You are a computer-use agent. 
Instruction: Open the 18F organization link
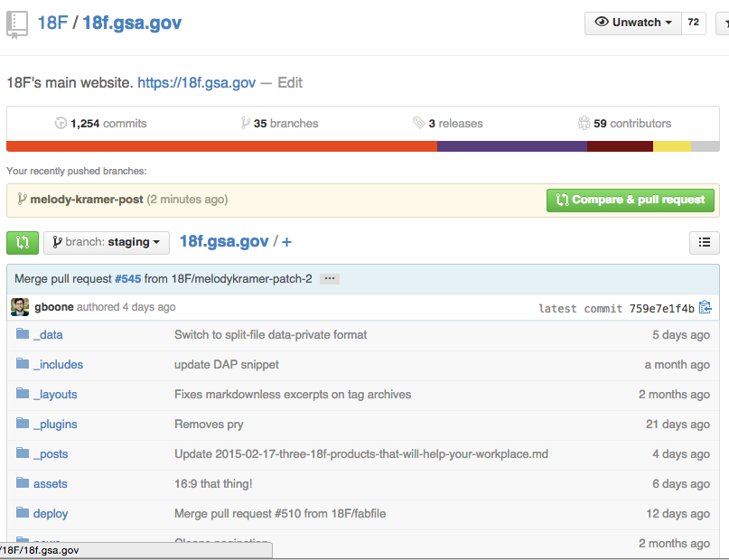52,23
